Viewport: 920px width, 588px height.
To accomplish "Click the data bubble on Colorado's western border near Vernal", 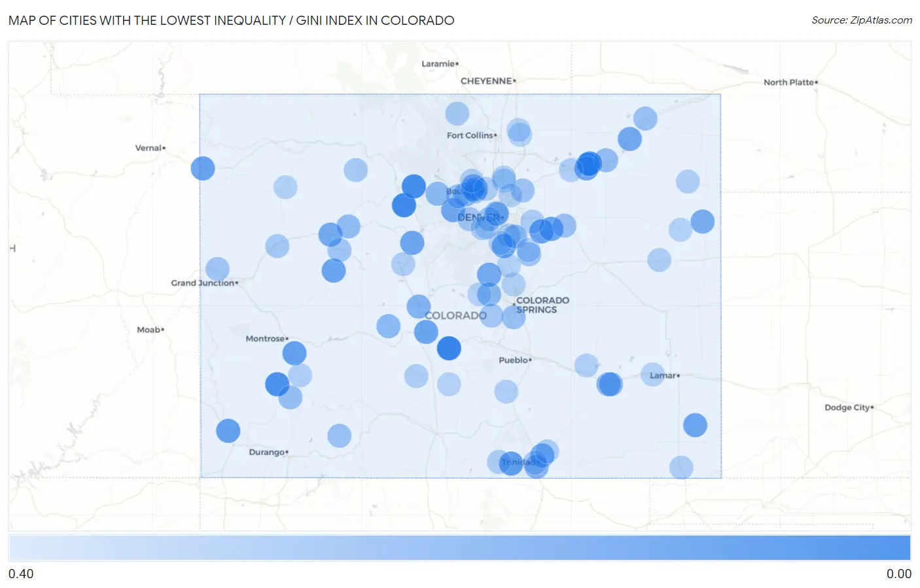I will coord(203,168).
